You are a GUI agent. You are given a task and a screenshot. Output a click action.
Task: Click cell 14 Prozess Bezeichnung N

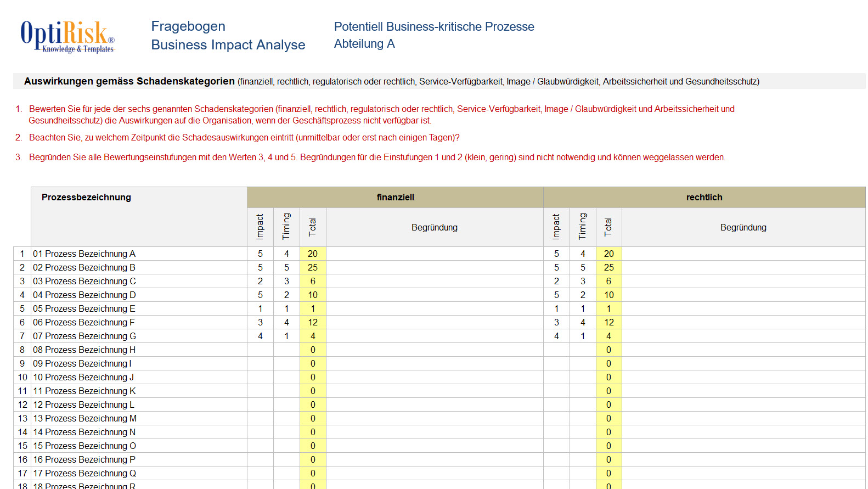[139, 432]
